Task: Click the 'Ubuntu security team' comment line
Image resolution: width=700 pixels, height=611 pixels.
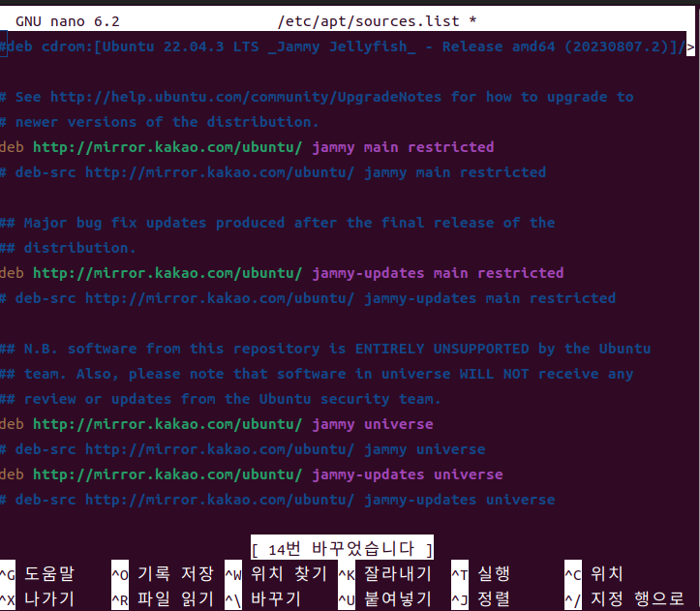Action: pyautogui.click(x=221, y=399)
